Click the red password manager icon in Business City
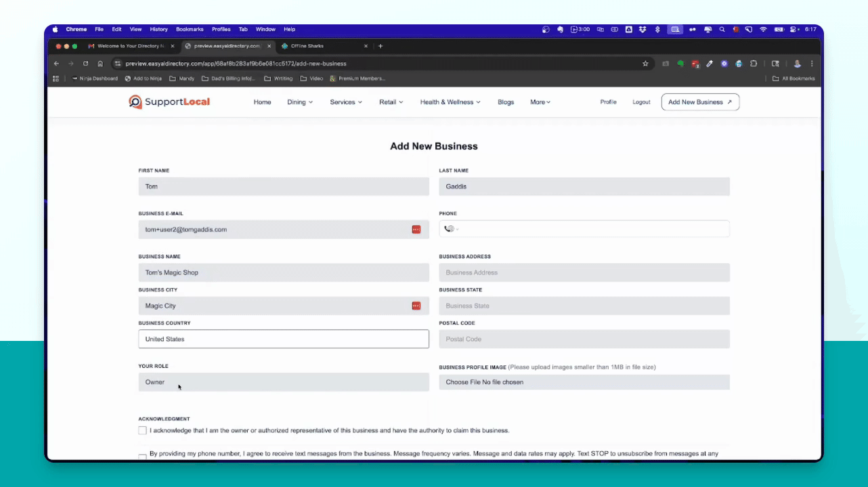 (x=416, y=306)
